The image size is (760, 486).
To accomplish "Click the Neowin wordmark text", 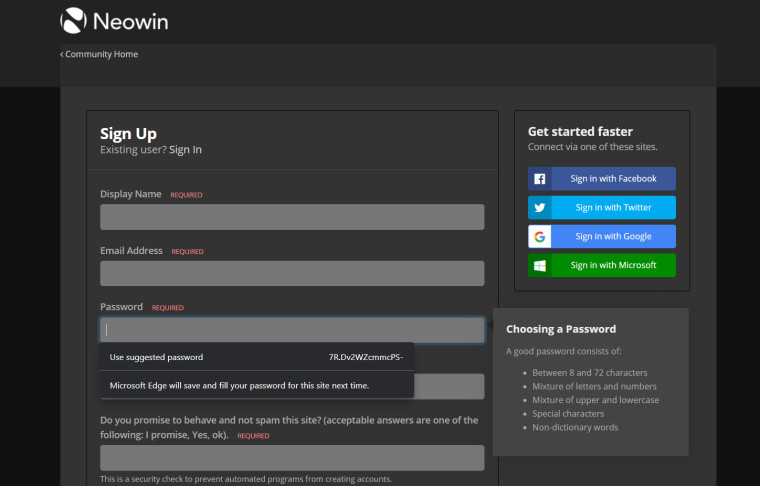I will [130, 22].
